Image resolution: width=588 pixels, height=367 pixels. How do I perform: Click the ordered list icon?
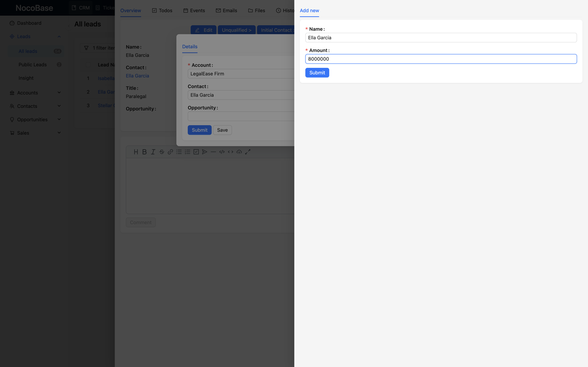coord(188,152)
